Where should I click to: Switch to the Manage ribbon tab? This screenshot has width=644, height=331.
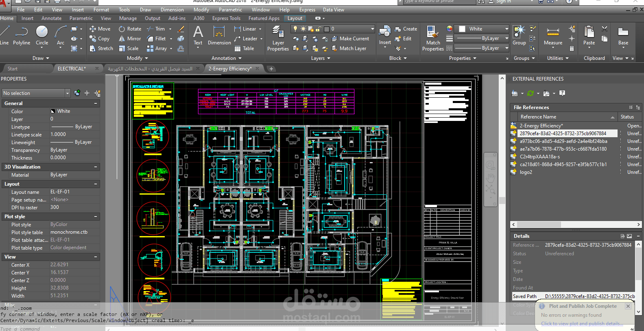pyautogui.click(x=128, y=18)
